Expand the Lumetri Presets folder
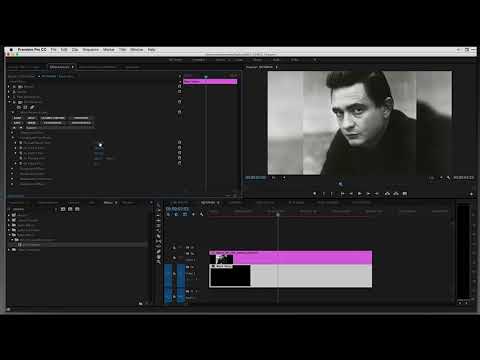Image resolution: width=480 pixels, height=360 pixels. point(9,220)
